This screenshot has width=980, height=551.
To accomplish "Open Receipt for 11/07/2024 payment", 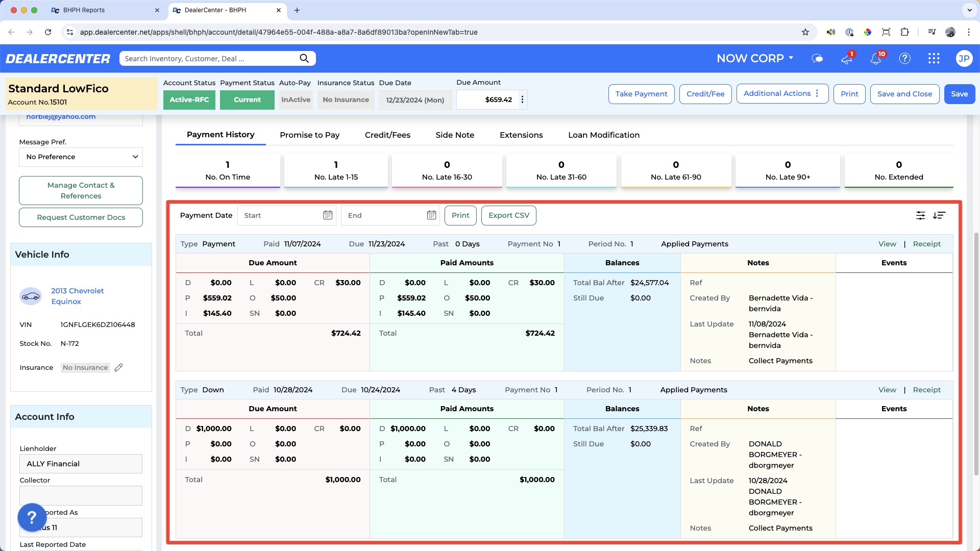I will 926,244.
